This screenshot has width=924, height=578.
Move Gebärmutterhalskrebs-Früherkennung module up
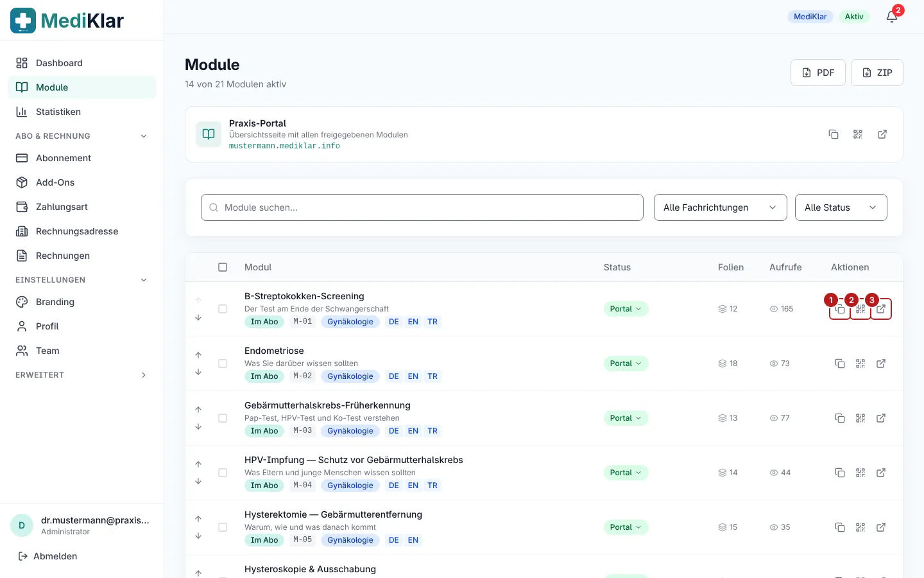point(198,410)
